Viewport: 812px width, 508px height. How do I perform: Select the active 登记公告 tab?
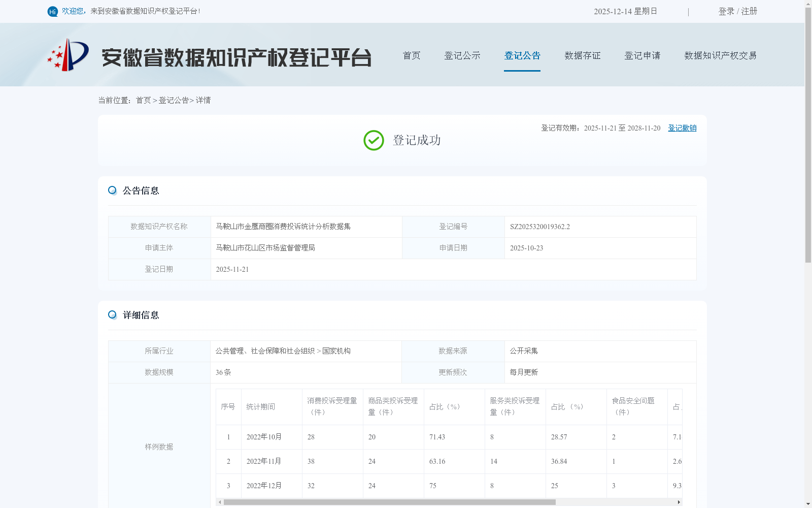pyautogui.click(x=522, y=55)
